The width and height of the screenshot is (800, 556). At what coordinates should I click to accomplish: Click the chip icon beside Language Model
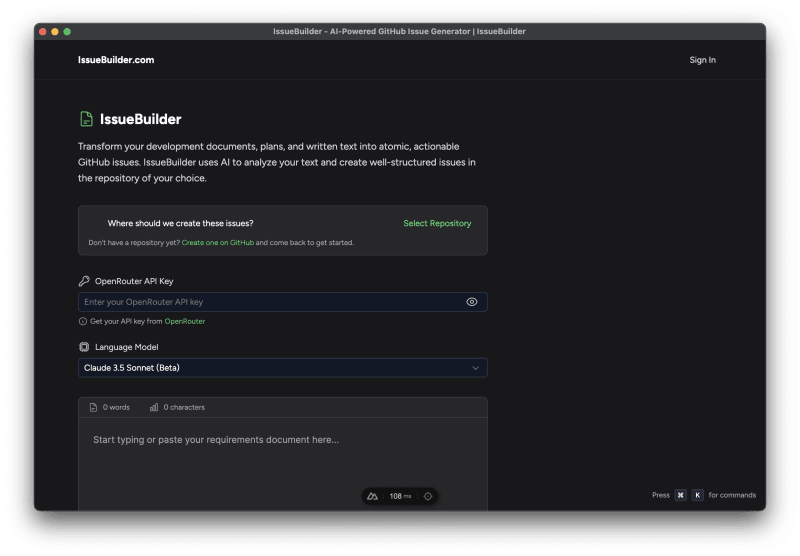pyautogui.click(x=84, y=347)
